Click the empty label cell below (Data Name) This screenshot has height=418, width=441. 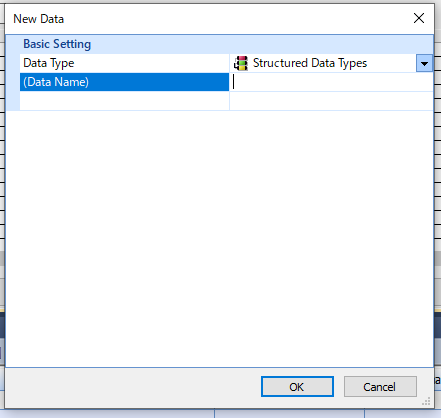(x=124, y=101)
